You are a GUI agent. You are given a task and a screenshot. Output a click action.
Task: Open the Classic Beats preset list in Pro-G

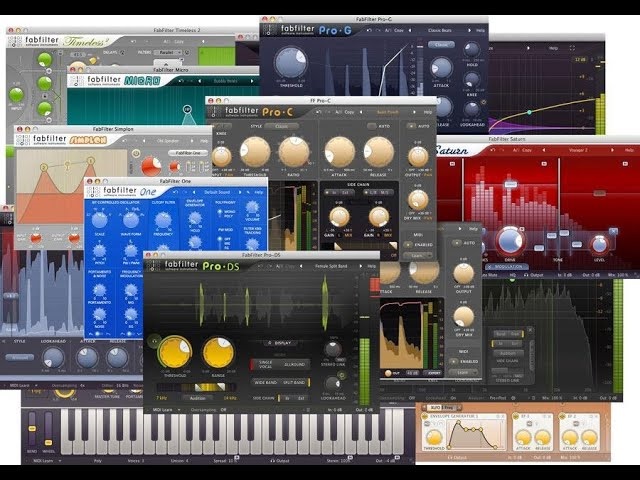(x=440, y=30)
